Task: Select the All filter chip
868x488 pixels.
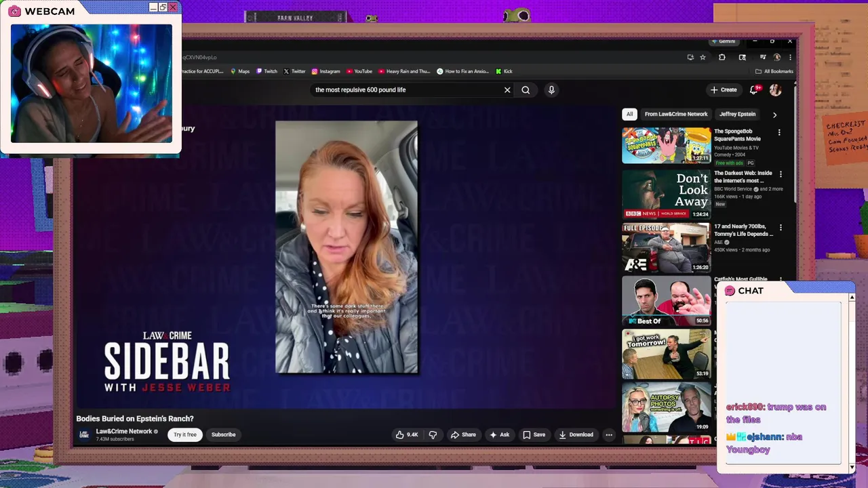Action: point(629,114)
